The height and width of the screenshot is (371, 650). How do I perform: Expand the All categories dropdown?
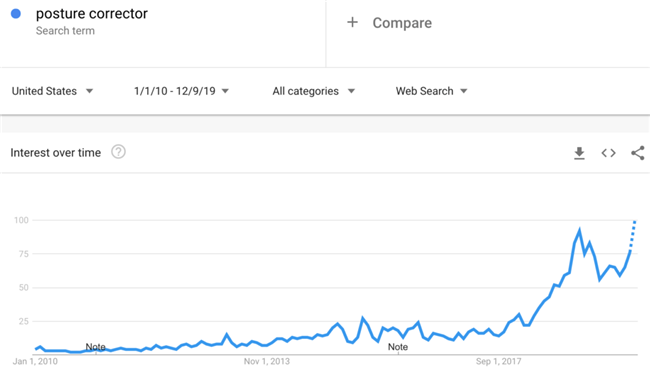pyautogui.click(x=314, y=91)
